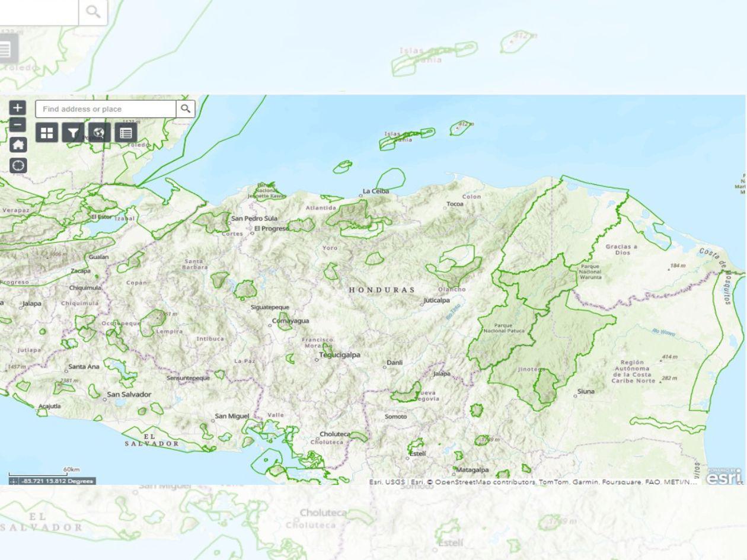Click the La Ceiba city marker
The image size is (747, 560).
[360, 193]
